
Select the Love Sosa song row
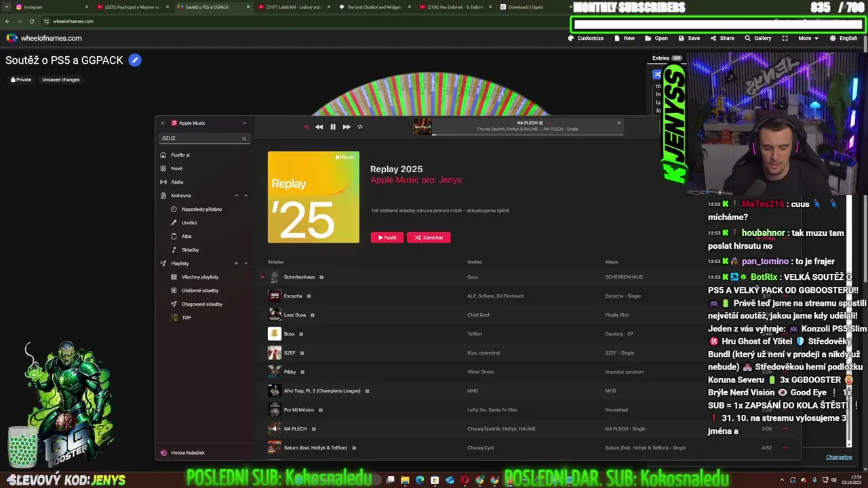click(x=529, y=315)
